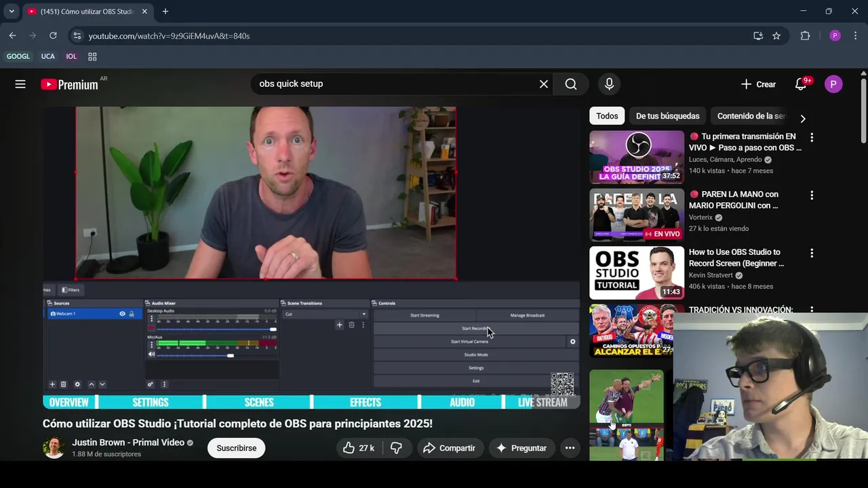Open OBS Studio Tutorial 11:43 thumbnail
This screenshot has height=488, width=868.
[637, 272]
